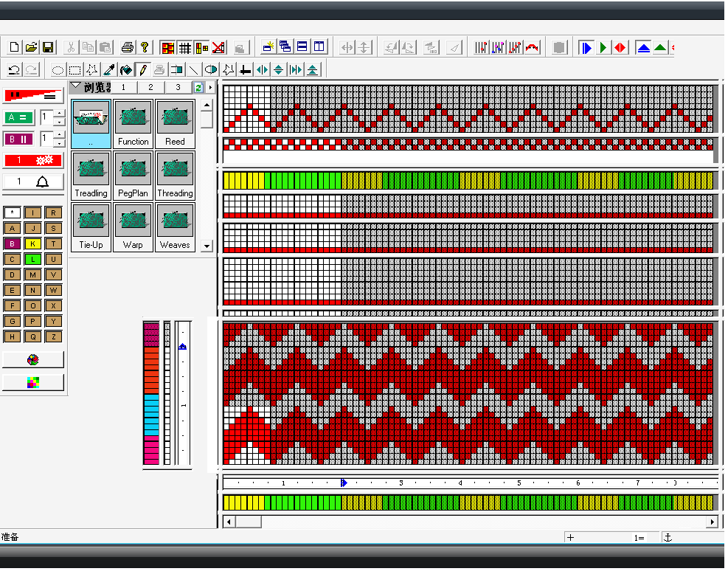Switch to browser tab 2

(x=150, y=87)
